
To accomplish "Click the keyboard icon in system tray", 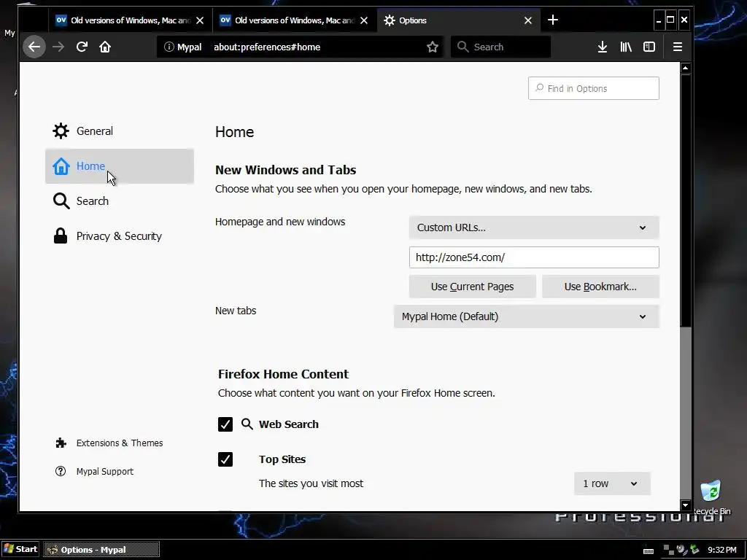I will 649,551.
